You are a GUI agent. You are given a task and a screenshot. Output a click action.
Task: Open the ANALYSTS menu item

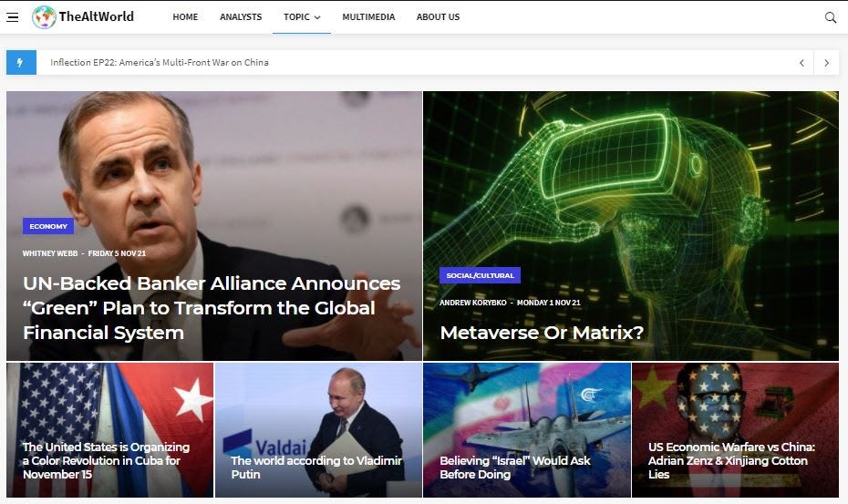point(241,17)
